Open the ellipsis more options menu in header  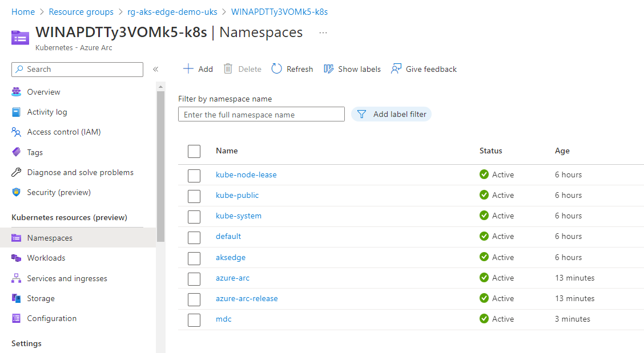point(323,33)
